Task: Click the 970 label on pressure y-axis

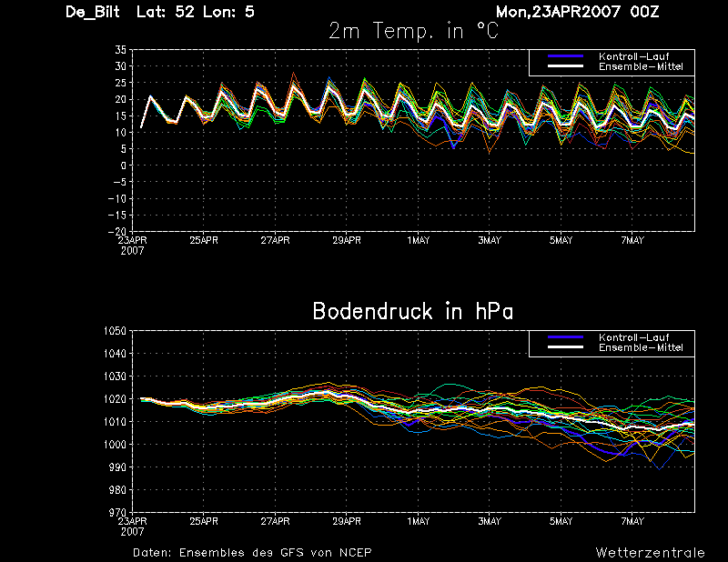Action: 118,512
